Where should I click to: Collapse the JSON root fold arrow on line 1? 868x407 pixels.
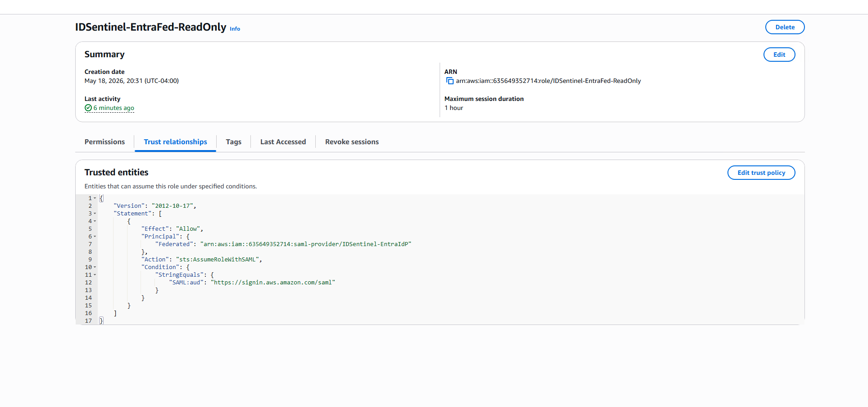pyautogui.click(x=95, y=198)
